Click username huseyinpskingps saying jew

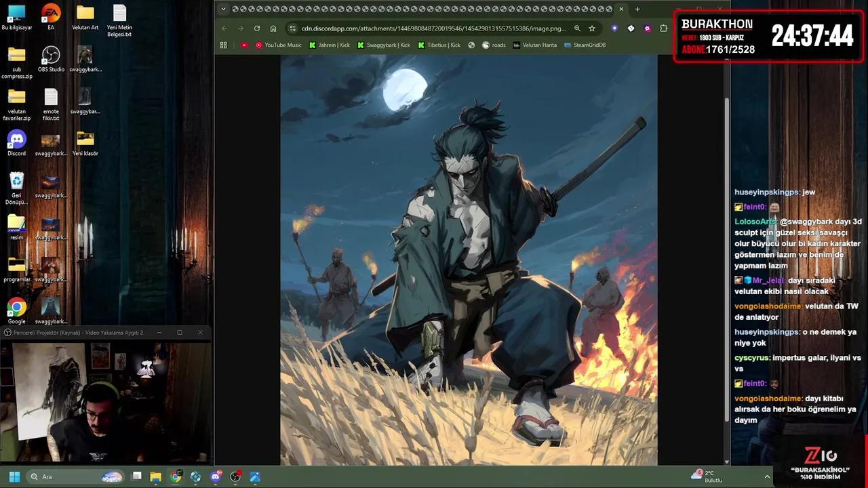coord(766,192)
